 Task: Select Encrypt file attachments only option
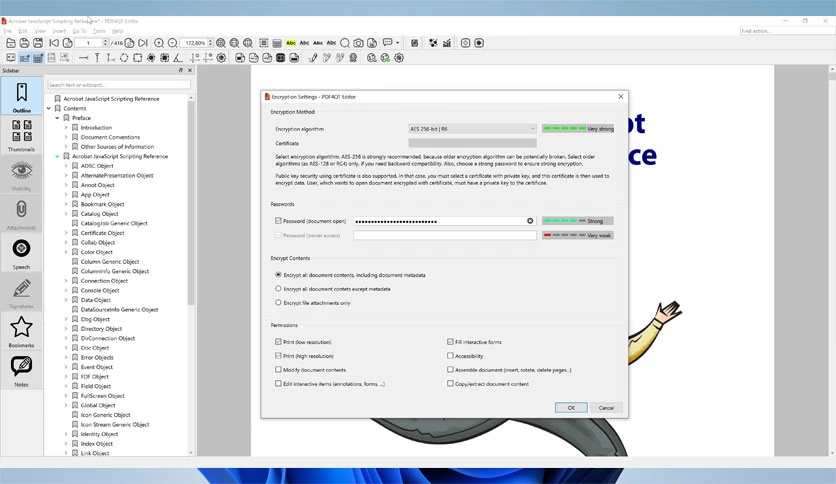tap(278, 303)
